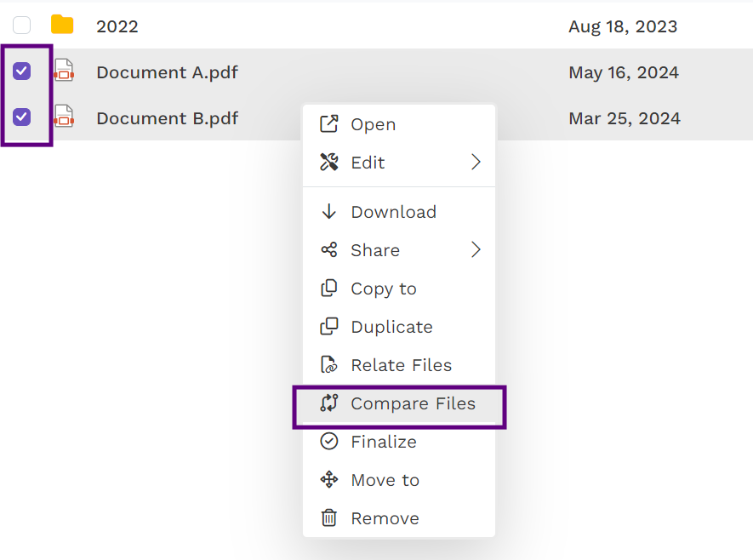The image size is (753, 560).
Task: Click the Move to arrows icon
Action: pos(328,480)
